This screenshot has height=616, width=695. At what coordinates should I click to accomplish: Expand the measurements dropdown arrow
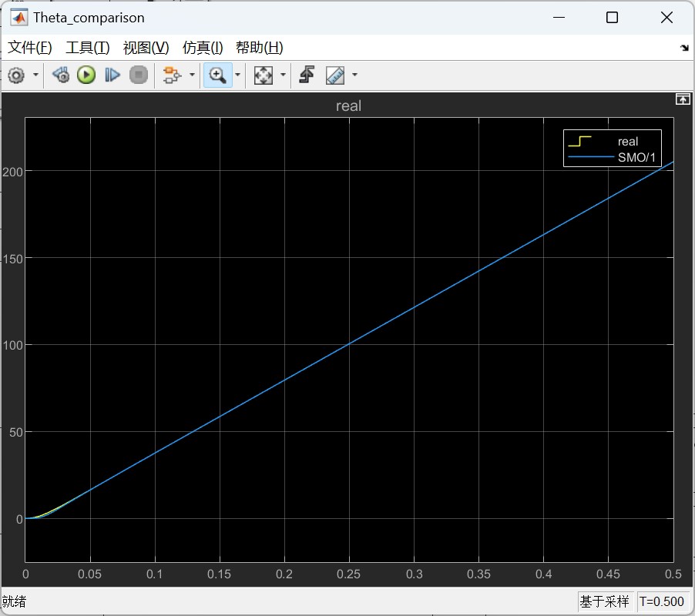(x=354, y=75)
